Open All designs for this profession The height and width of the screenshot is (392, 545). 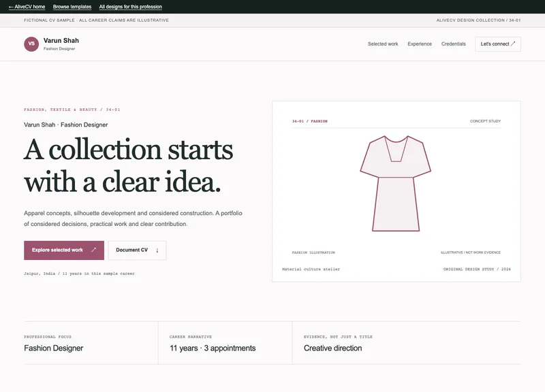pos(130,7)
